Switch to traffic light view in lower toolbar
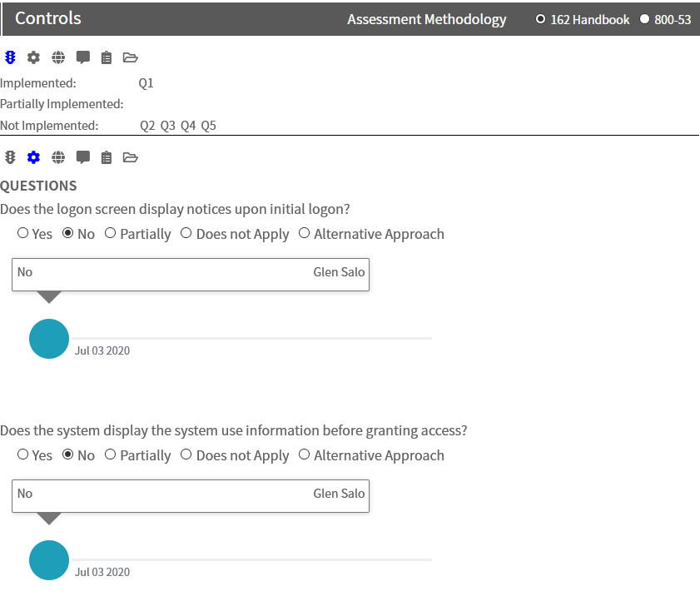 tap(10, 157)
